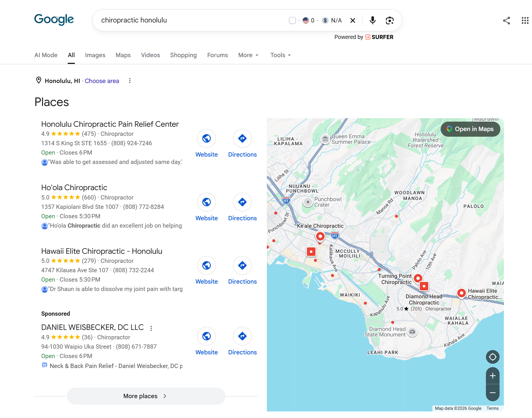Clear the search query with the X icon
This screenshot has width=532, height=418.
[353, 20]
